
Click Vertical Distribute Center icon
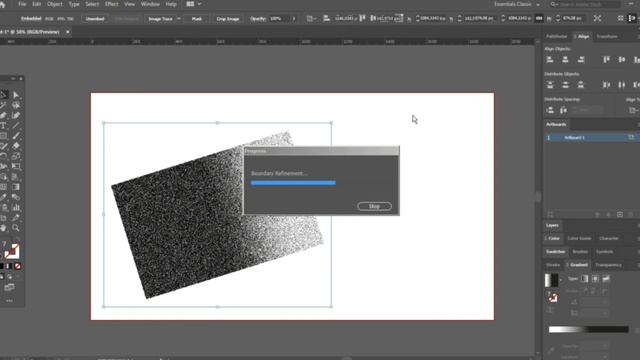565,85
